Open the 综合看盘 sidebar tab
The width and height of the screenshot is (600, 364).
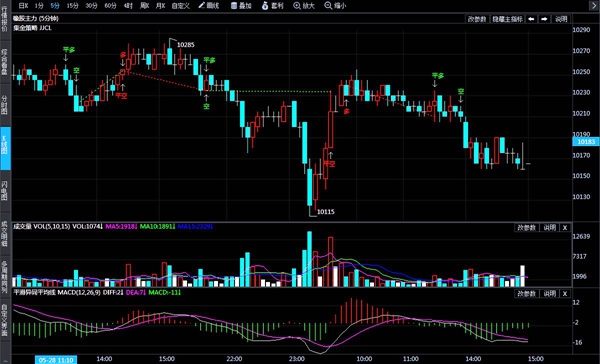(x=5, y=61)
